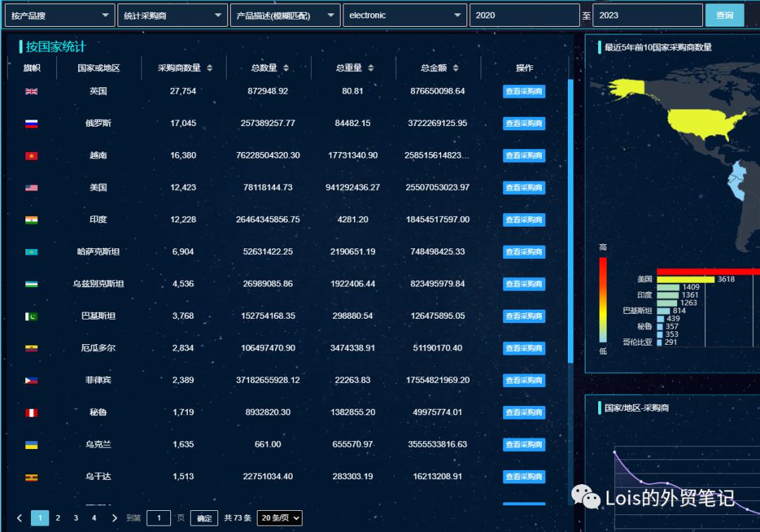The height and width of the screenshot is (532, 760).
Task: Sort the table by 总数量 column
Action: [286, 68]
